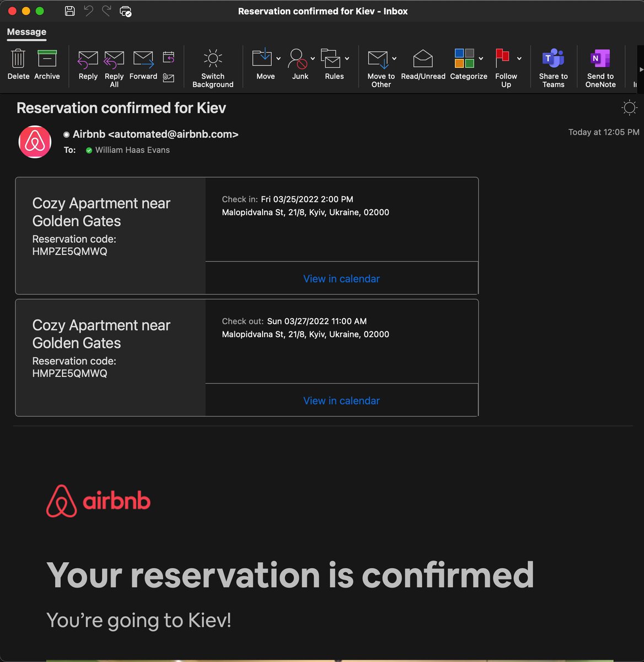Delete this reservation email

tap(18, 65)
